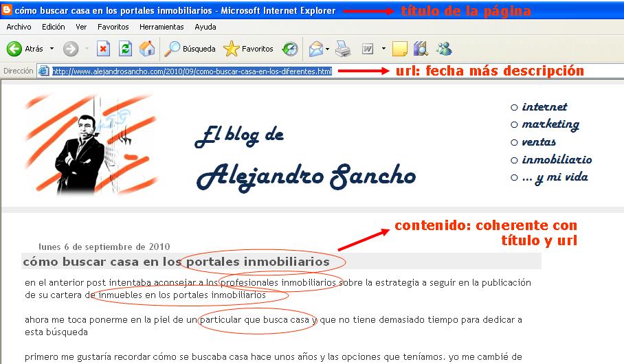Click the Blogger icon in title bar
624x364 pixels.
[7, 10]
